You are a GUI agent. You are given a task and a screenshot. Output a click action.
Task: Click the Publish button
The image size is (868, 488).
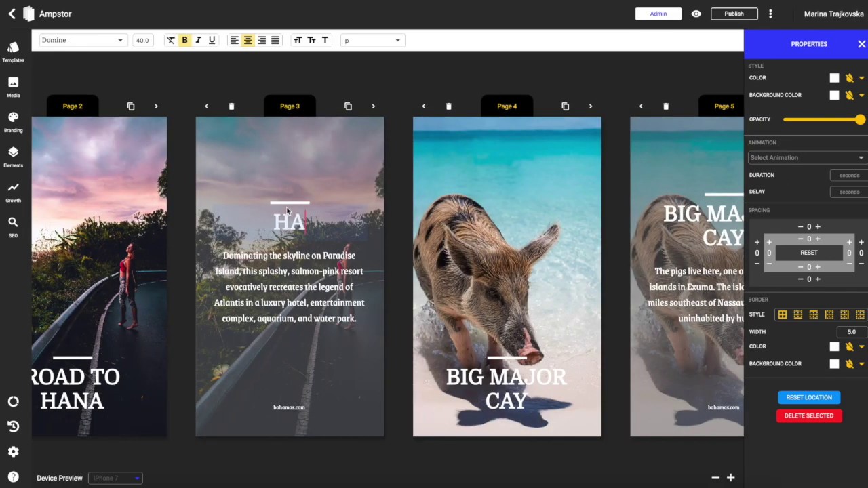pos(734,14)
